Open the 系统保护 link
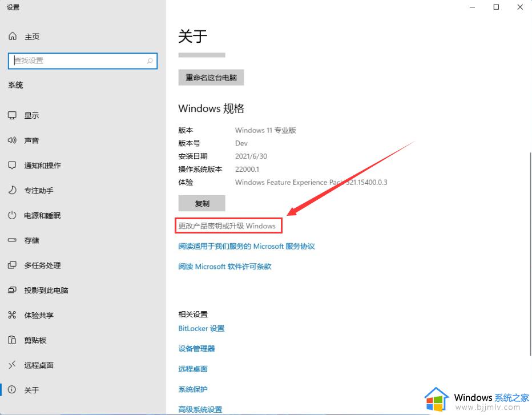The height and width of the screenshot is (415, 532). [193, 389]
